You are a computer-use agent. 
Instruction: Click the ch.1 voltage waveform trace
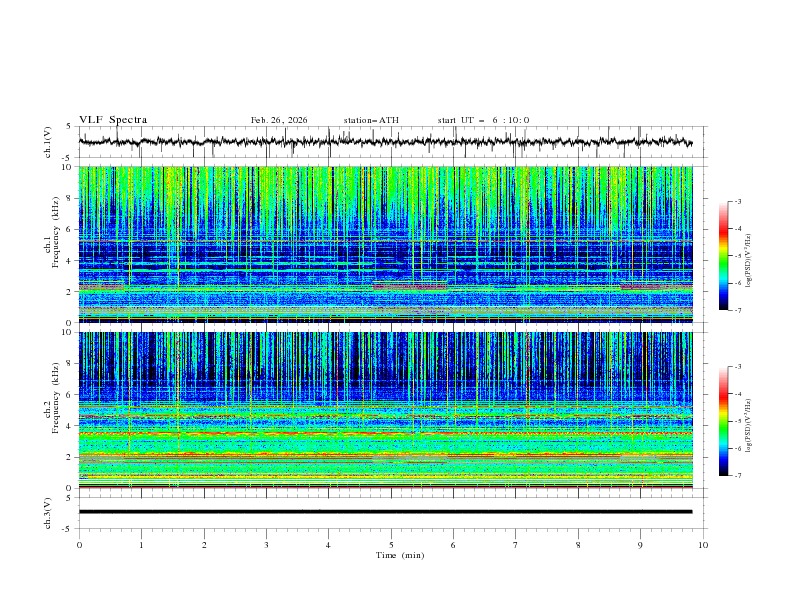385,142
